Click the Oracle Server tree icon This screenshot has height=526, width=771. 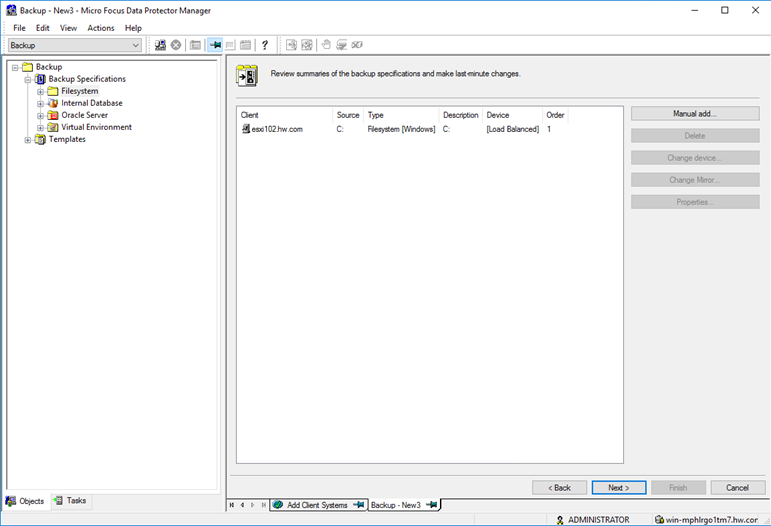click(x=53, y=116)
